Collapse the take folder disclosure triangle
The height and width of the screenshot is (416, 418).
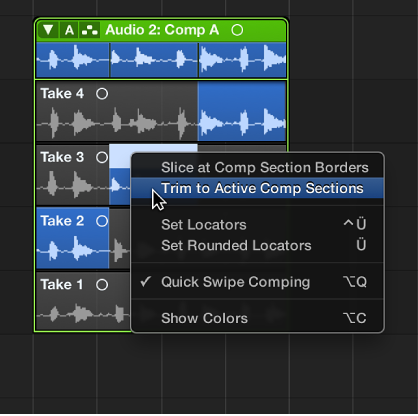(x=49, y=30)
